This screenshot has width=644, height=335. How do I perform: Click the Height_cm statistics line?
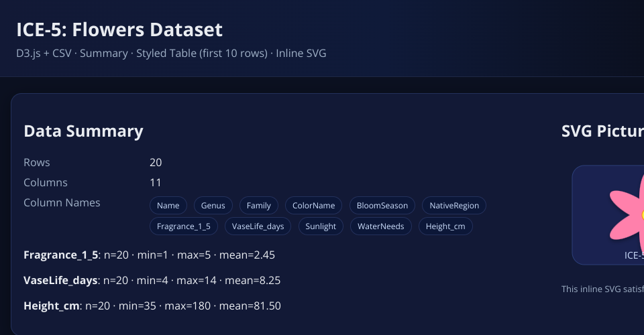pos(152,306)
